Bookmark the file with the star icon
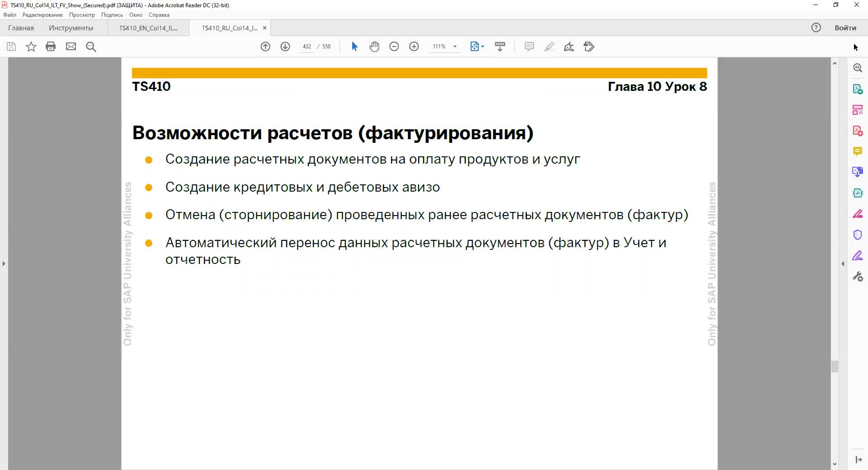868x470 pixels. click(31, 47)
